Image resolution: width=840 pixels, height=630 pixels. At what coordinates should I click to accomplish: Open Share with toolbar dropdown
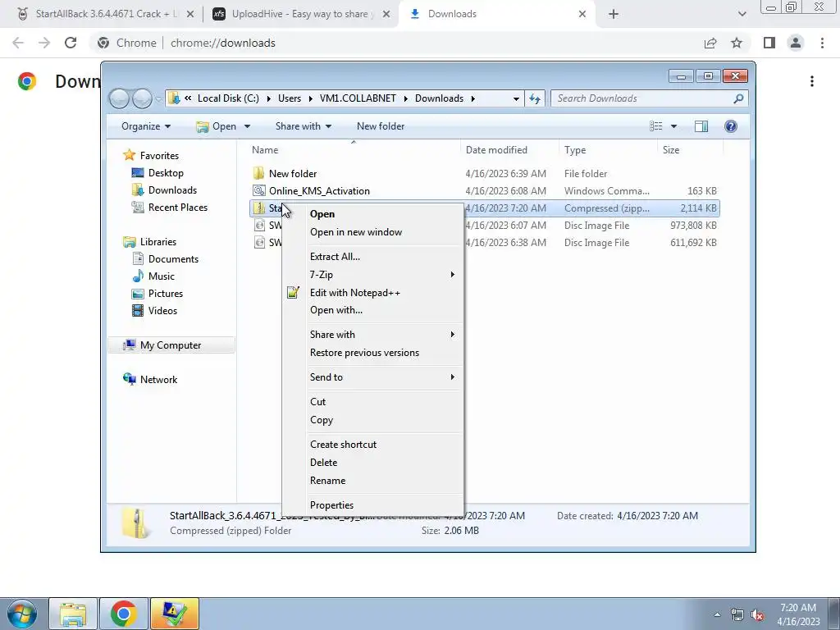(x=304, y=126)
